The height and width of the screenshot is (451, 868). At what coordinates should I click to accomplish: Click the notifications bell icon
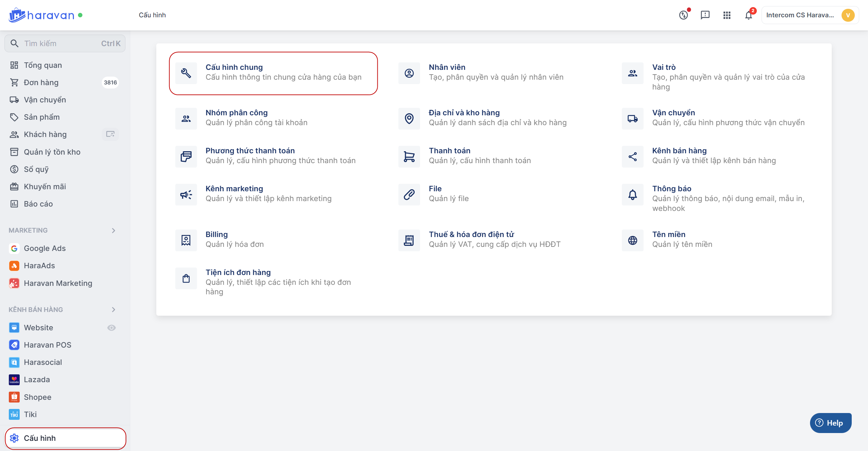(x=748, y=15)
